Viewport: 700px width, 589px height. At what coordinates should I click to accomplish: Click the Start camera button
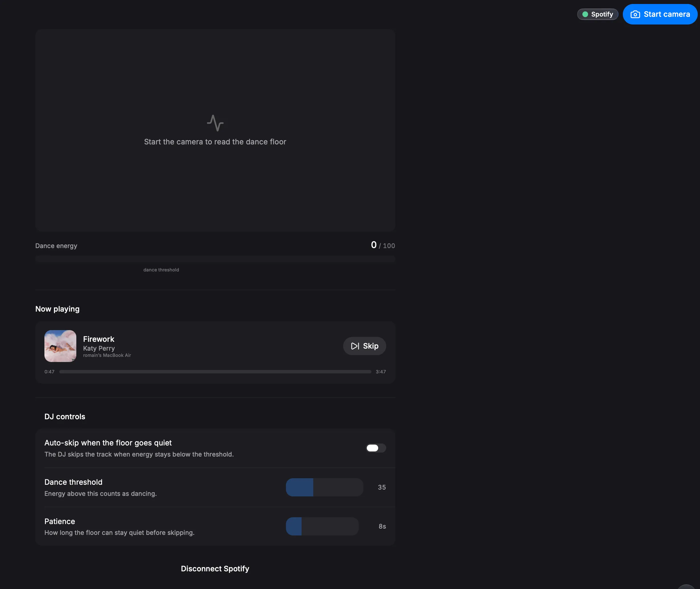click(660, 14)
